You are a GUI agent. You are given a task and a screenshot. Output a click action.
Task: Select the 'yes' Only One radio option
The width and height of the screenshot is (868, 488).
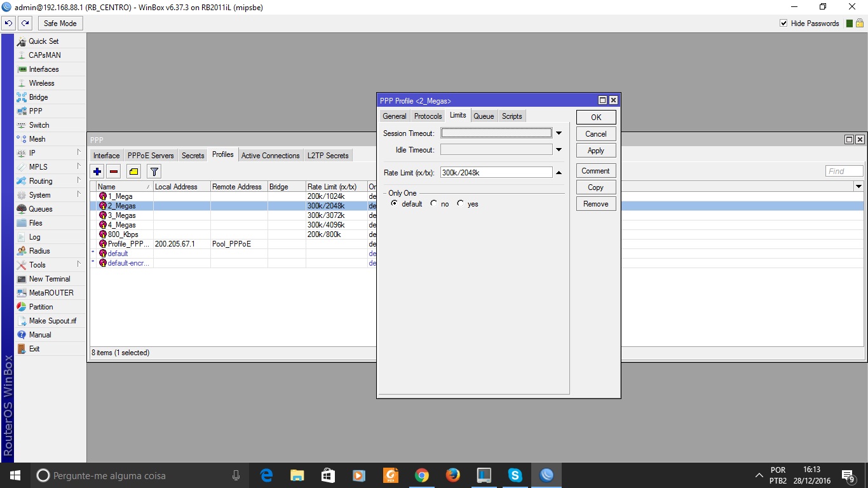(x=461, y=204)
